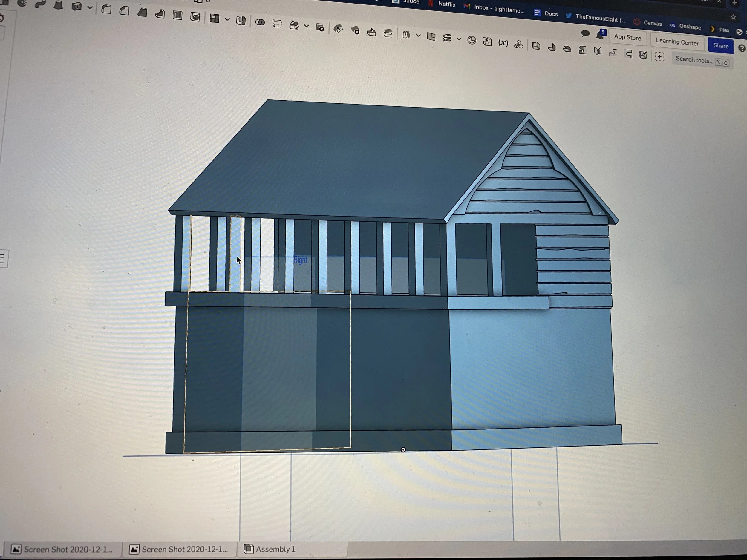Select the sheet metal Corner tool
The height and width of the screenshot is (560, 747).
pos(613,53)
